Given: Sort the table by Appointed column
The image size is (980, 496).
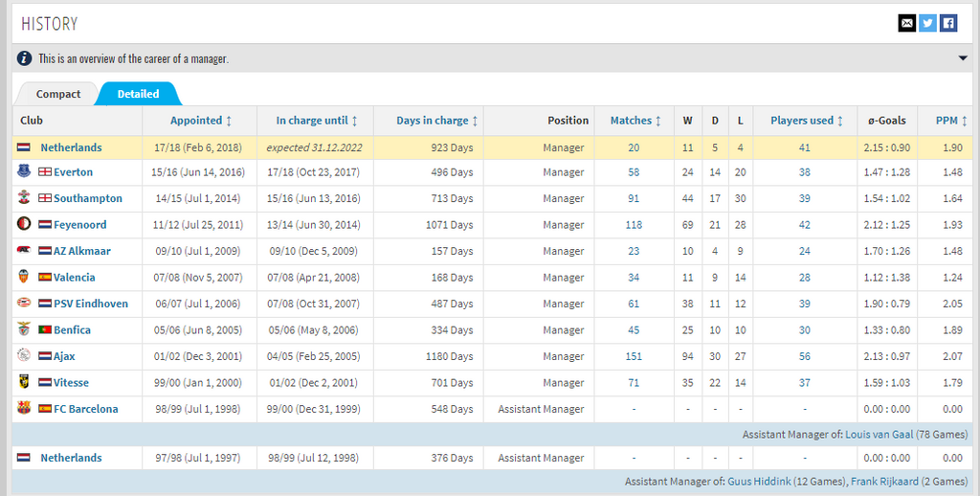Looking at the screenshot, I should pyautogui.click(x=201, y=121).
